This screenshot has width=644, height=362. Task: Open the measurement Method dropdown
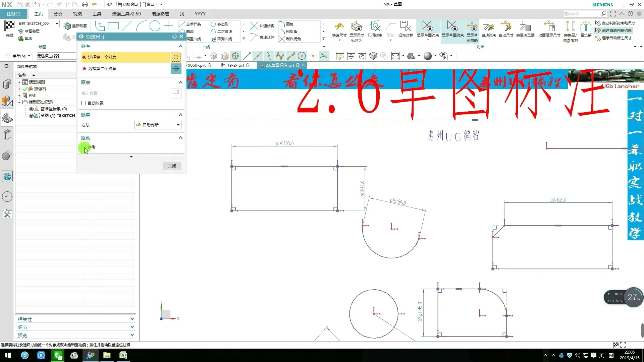point(158,125)
